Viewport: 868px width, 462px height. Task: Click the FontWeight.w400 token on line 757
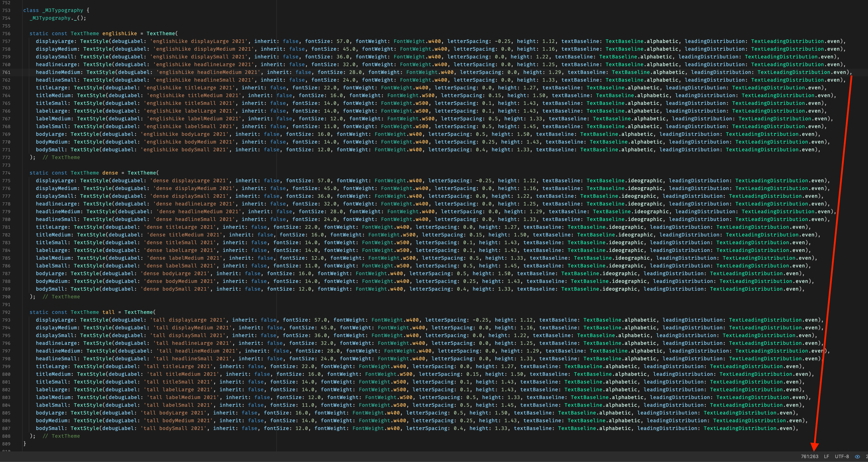coord(419,41)
